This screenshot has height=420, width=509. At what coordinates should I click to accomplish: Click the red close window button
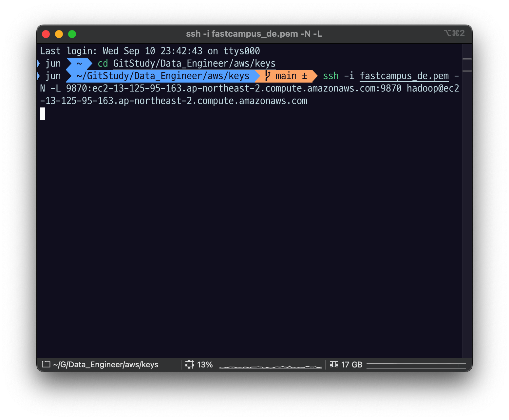[x=46, y=34]
